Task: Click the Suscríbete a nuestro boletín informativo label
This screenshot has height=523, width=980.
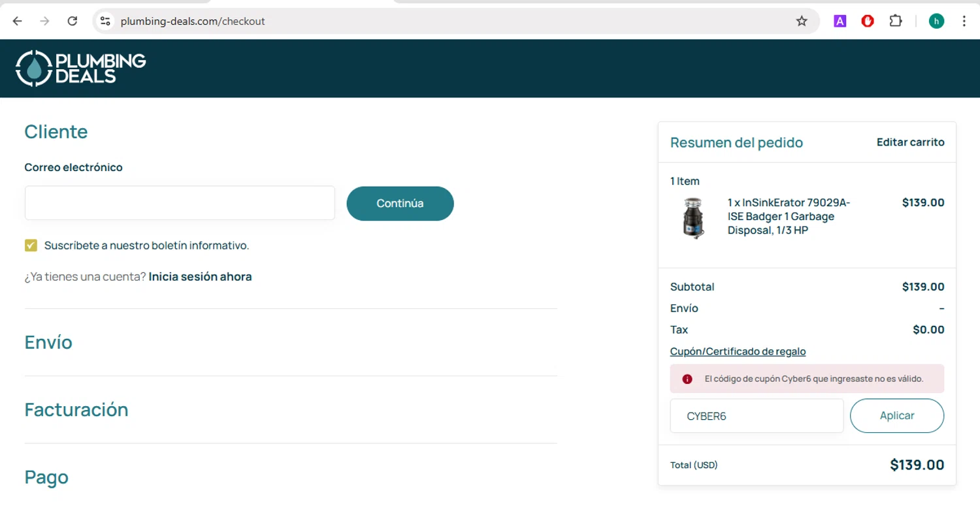Action: click(147, 246)
